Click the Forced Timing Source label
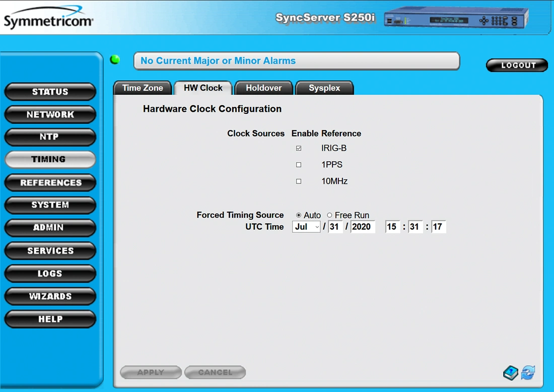 [240, 215]
